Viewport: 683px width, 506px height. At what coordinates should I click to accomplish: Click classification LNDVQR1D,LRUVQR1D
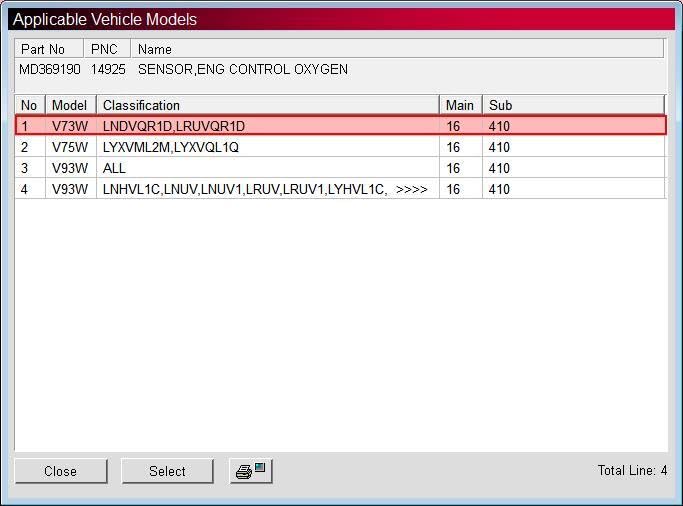174,126
